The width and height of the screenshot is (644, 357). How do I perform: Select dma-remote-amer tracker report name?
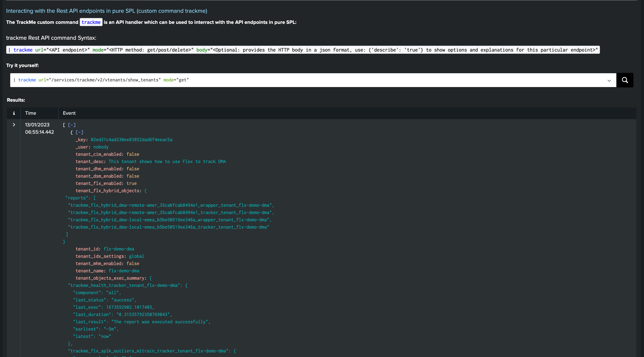[x=171, y=213]
